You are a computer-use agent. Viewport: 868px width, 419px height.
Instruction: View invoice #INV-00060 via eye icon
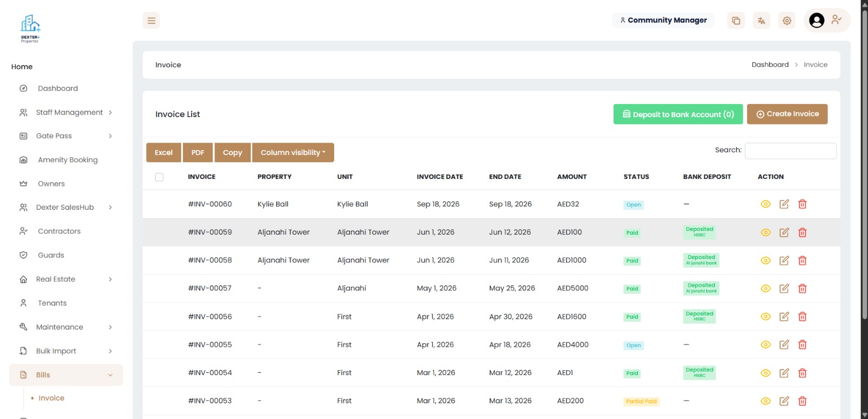tap(765, 204)
